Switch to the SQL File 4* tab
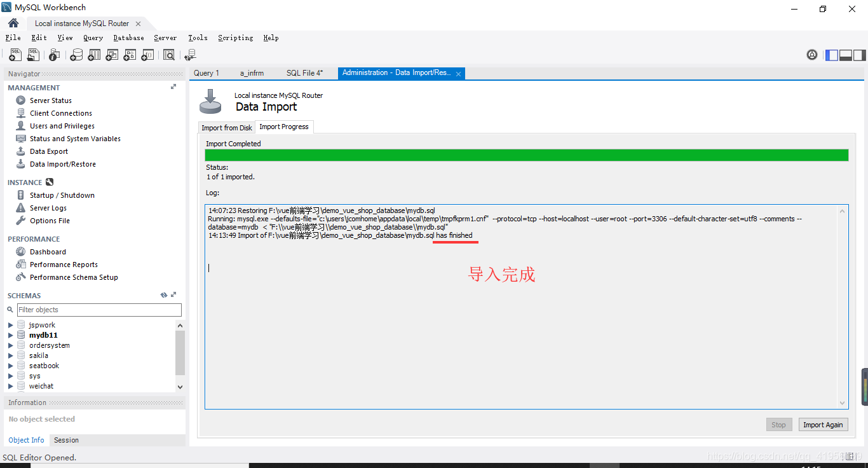 coord(304,73)
